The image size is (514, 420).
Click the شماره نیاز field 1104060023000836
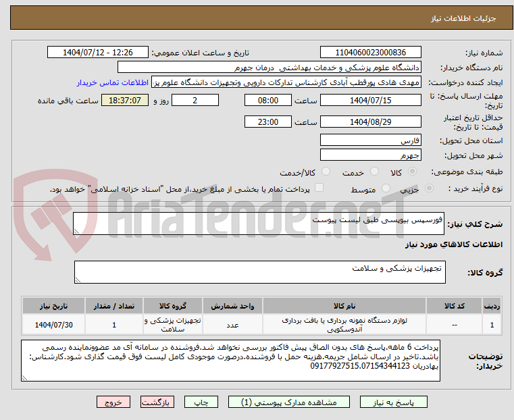(370, 53)
